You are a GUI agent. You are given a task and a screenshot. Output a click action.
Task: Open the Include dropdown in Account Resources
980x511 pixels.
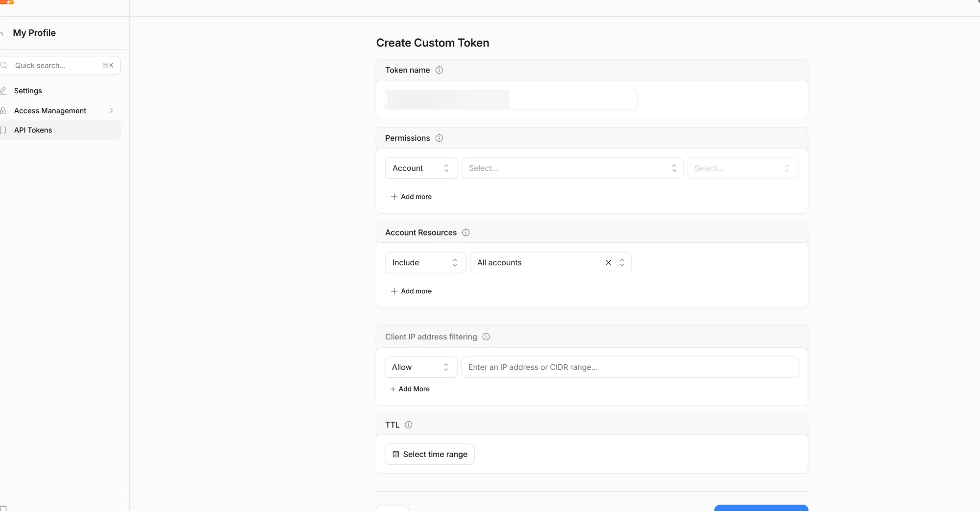[x=425, y=263]
